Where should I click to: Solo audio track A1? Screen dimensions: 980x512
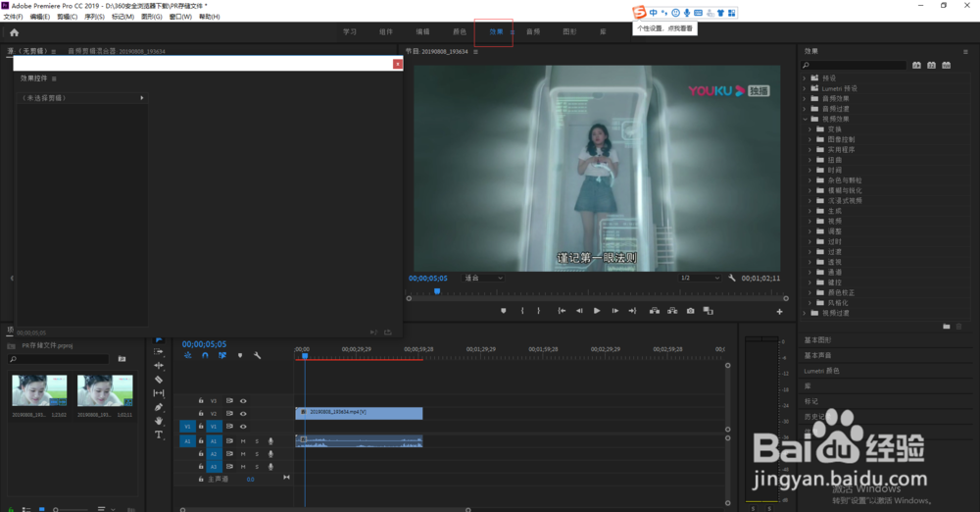[256, 441]
